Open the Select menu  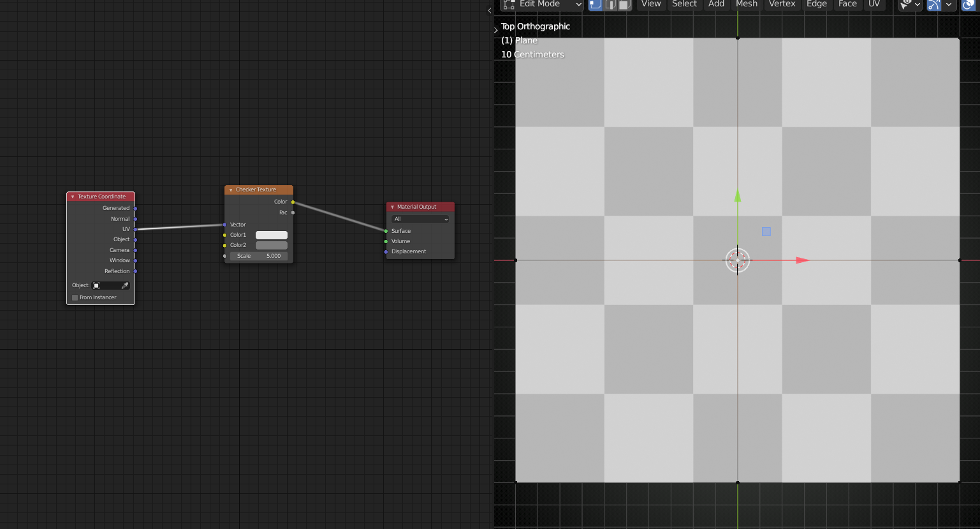tap(684, 5)
